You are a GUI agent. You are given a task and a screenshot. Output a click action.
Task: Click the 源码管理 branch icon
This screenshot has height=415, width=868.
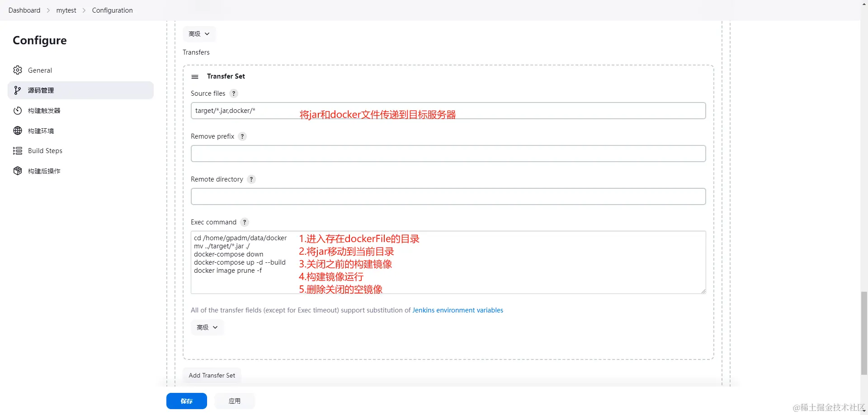(18, 90)
